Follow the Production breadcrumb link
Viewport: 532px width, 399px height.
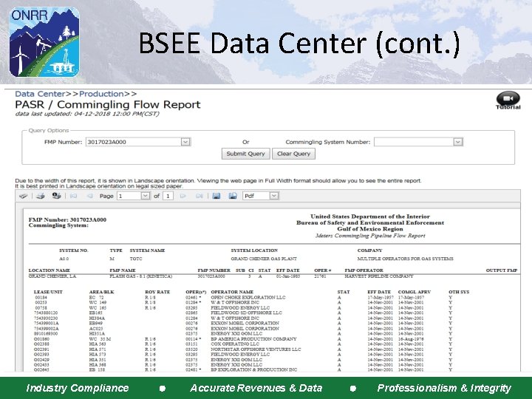tap(101, 94)
